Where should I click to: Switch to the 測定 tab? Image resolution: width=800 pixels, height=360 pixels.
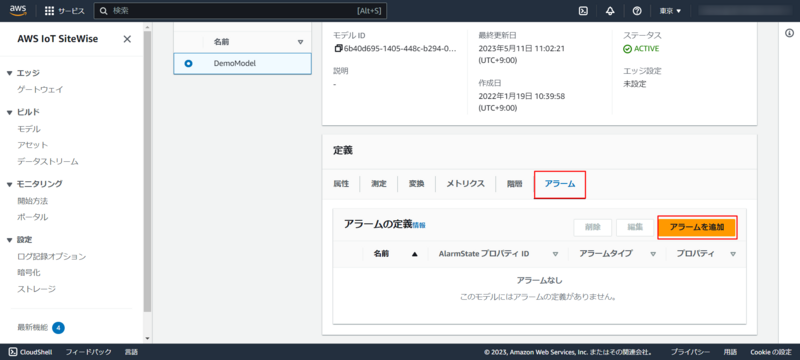click(379, 184)
